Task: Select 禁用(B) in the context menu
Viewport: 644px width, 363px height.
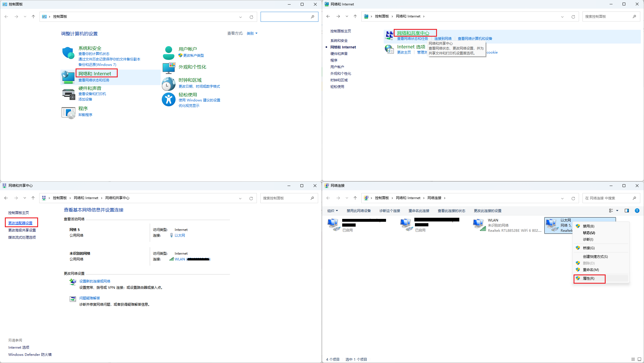Action: 588,226
